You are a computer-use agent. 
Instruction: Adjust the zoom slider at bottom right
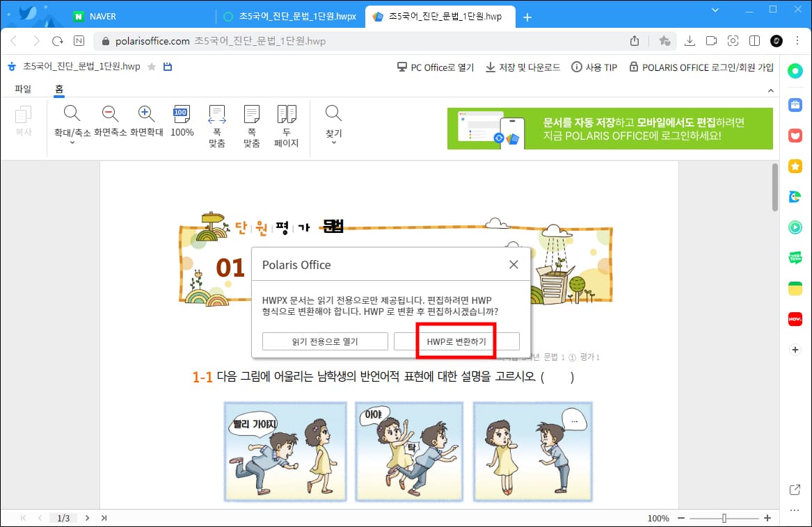coord(724,518)
